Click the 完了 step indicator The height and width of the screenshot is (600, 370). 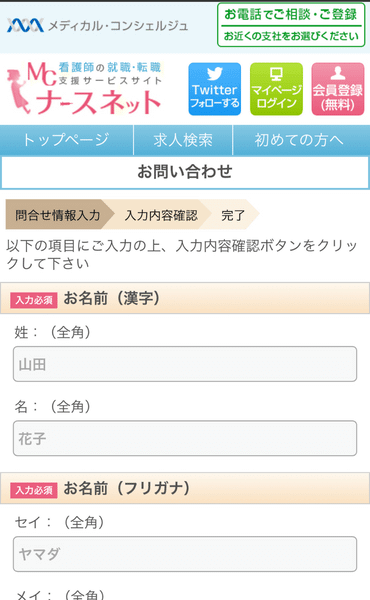click(233, 215)
